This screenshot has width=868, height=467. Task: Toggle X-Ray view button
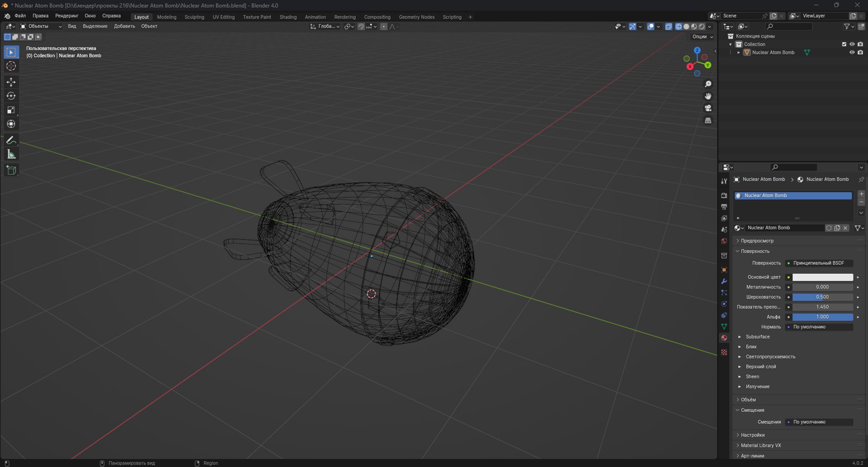pos(669,27)
